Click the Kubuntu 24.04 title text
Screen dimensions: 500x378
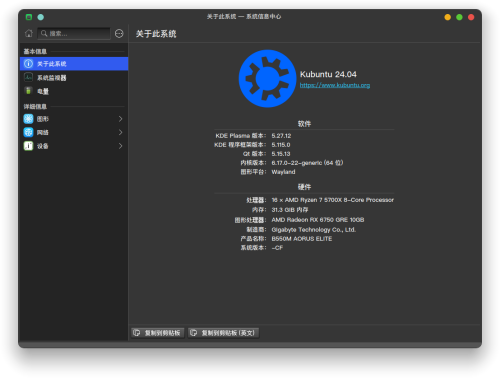click(328, 74)
